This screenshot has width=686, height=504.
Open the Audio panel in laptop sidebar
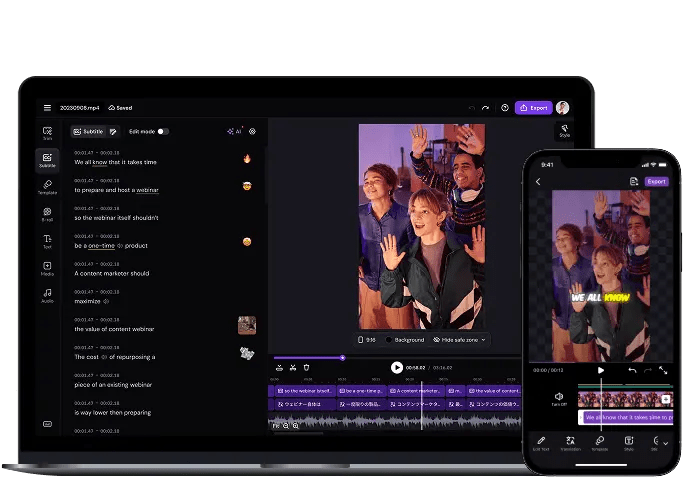47,296
